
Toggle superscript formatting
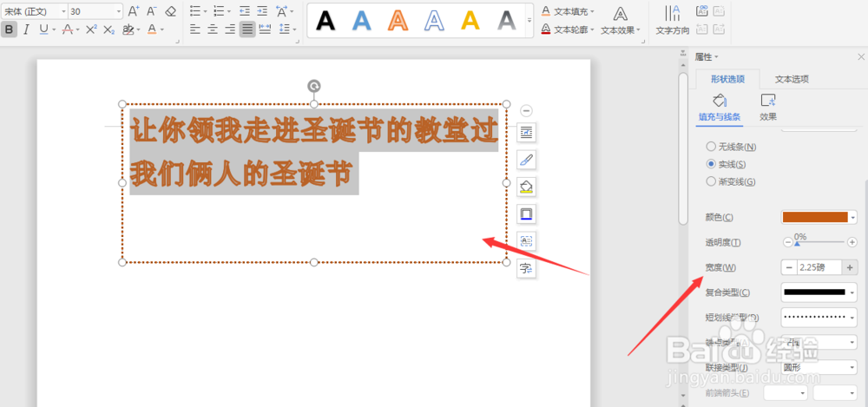tap(92, 30)
